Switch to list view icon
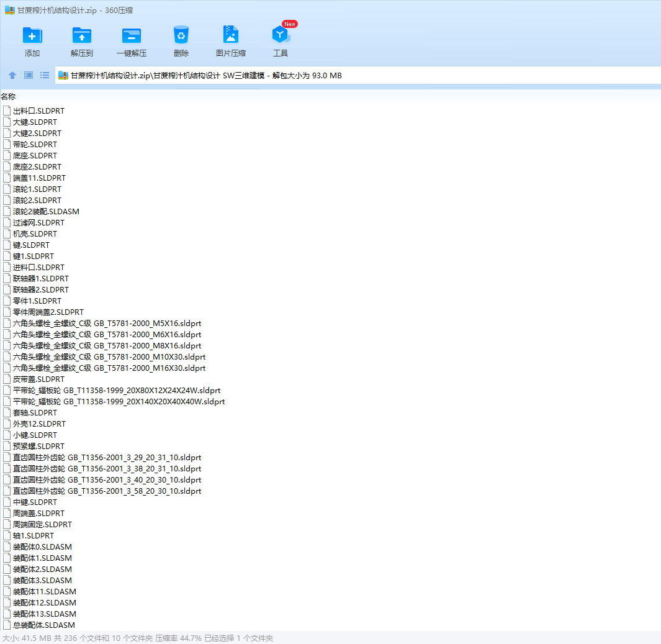 [x=45, y=76]
